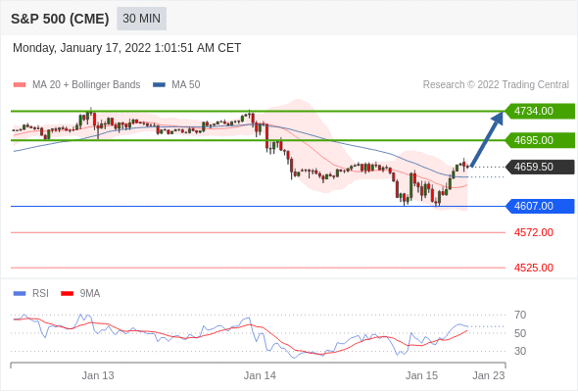The height and width of the screenshot is (392, 578).
Task: Click the Jan 23 date axis label
Action: (x=489, y=375)
